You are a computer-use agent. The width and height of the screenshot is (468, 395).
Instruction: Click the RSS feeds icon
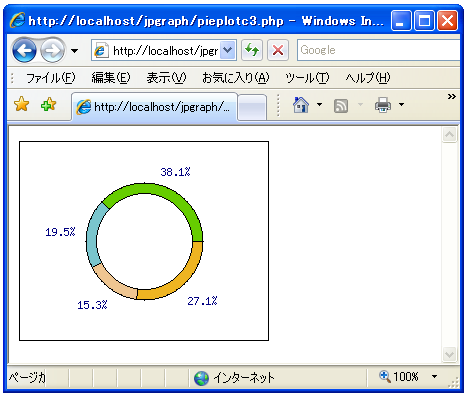tap(341, 106)
